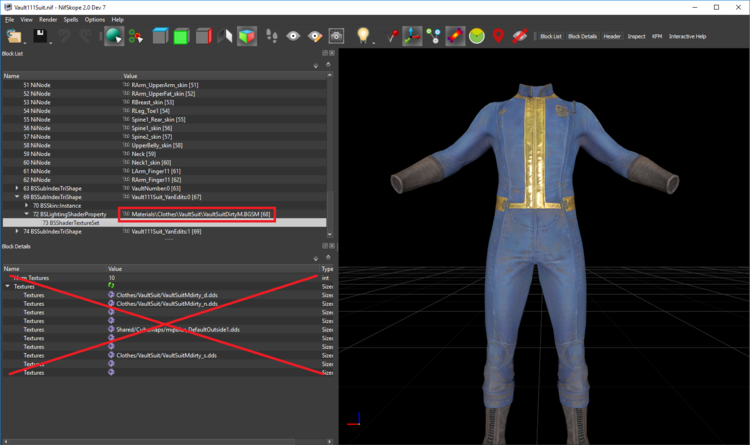750x445 pixels.
Task: Click the Interactive Help button
Action: tap(687, 36)
